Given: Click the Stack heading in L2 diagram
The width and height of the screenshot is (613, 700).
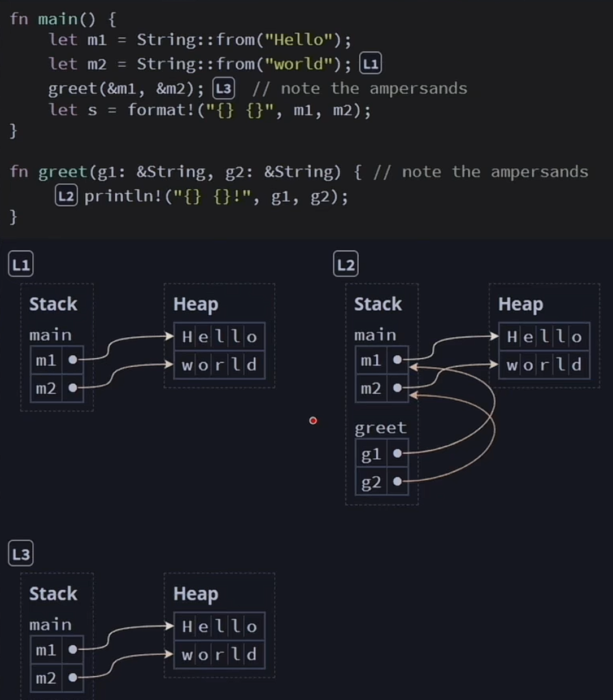Looking at the screenshot, I should [377, 304].
